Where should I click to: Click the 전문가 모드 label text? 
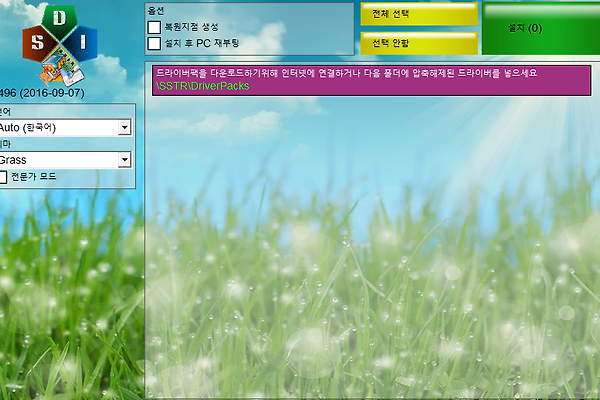click(x=34, y=176)
